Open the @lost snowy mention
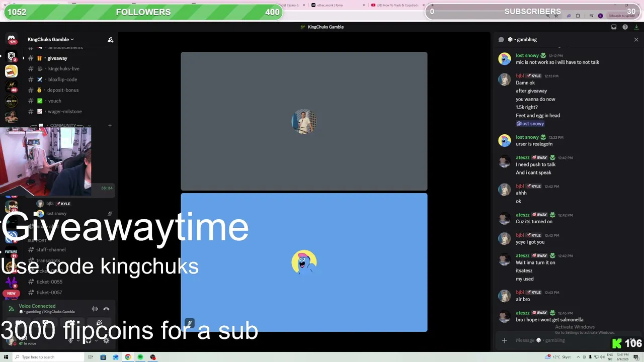 [x=530, y=124]
